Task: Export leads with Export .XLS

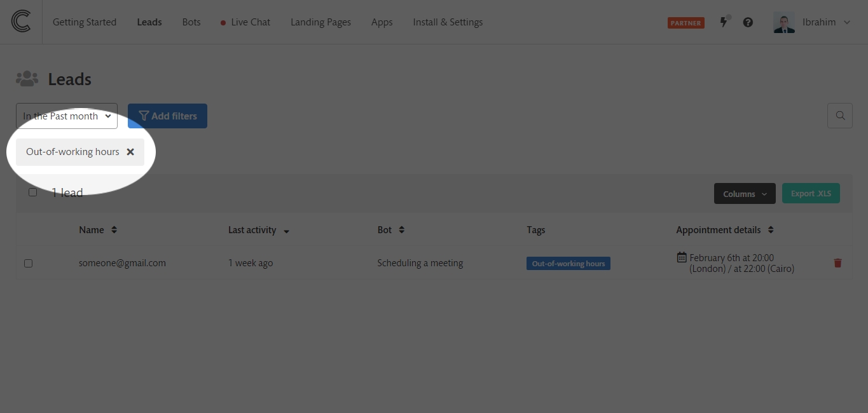Action: click(x=811, y=194)
